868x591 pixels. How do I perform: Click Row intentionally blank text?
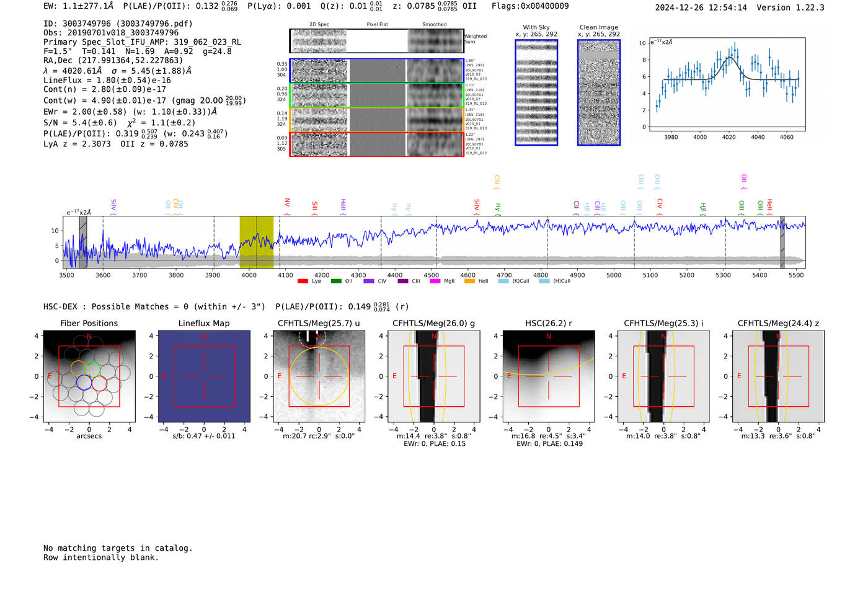click(x=101, y=558)
